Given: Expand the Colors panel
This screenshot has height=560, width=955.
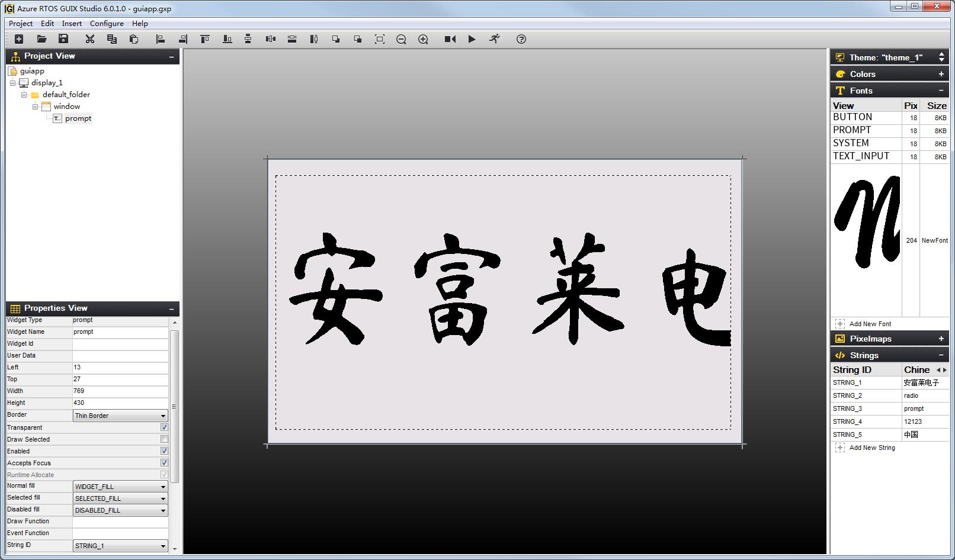Looking at the screenshot, I should coord(941,74).
